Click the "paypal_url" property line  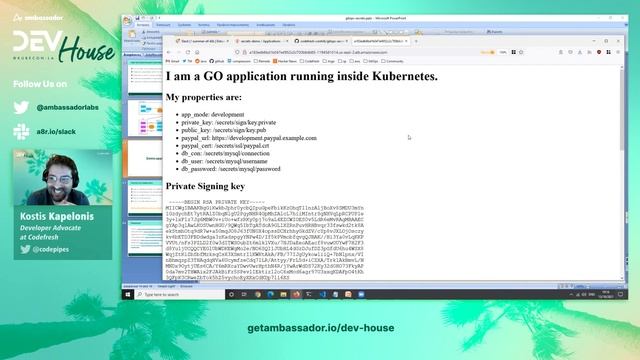tap(249, 138)
